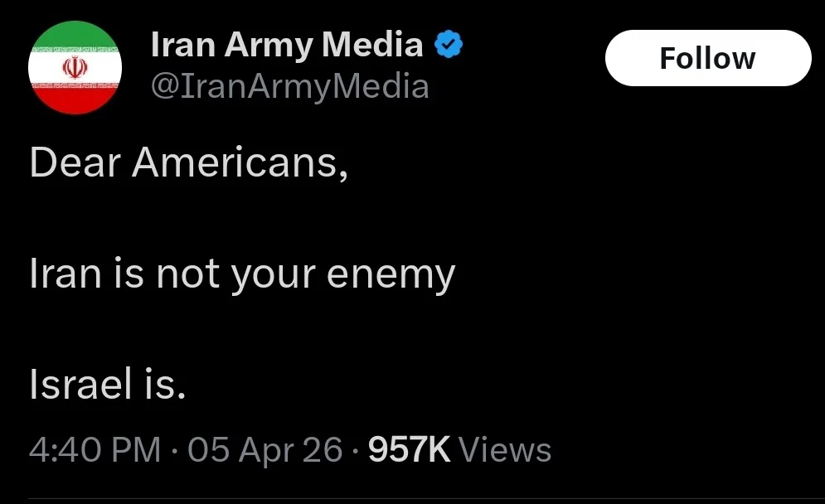The width and height of the screenshot is (825, 504).
Task: Click the blue verified checkmark badge
Action: pyautogui.click(x=449, y=46)
